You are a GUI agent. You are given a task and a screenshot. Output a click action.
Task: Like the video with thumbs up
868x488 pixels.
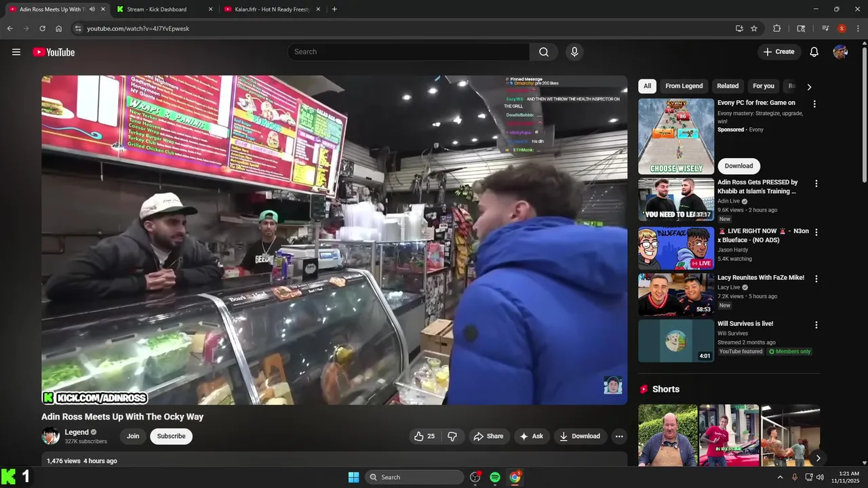point(425,436)
